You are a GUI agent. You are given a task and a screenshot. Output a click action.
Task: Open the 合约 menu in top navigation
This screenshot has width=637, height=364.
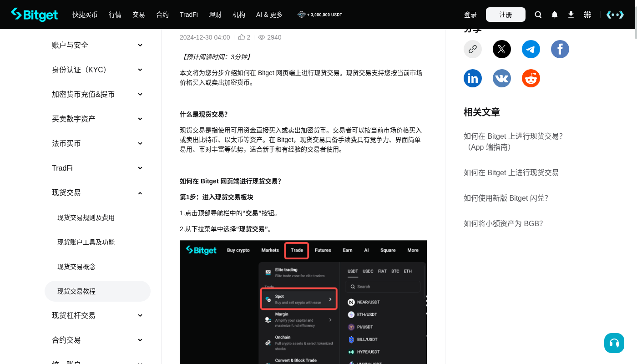(x=162, y=15)
